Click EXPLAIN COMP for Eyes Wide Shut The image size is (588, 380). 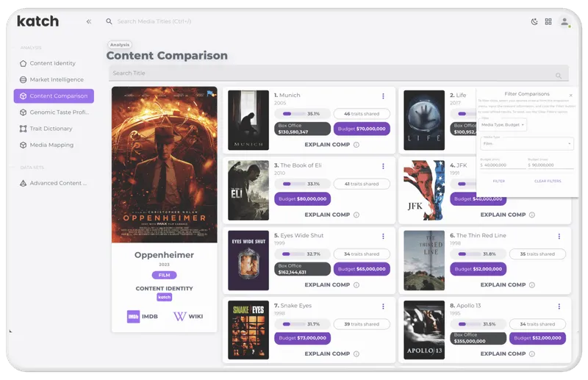pyautogui.click(x=327, y=284)
